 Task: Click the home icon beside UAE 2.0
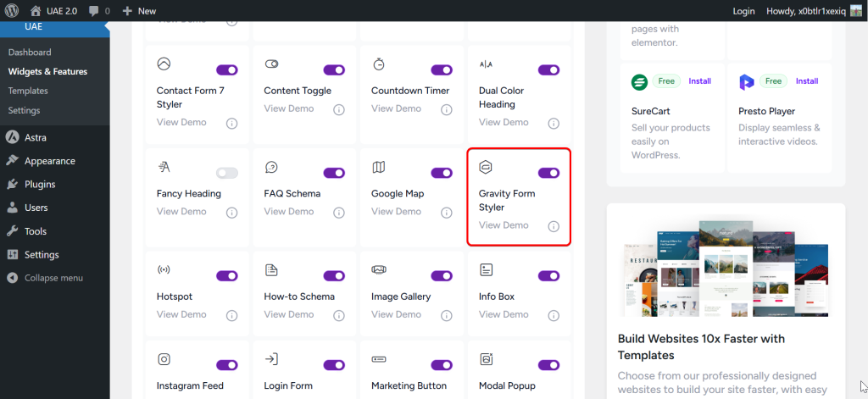pyautogui.click(x=36, y=10)
